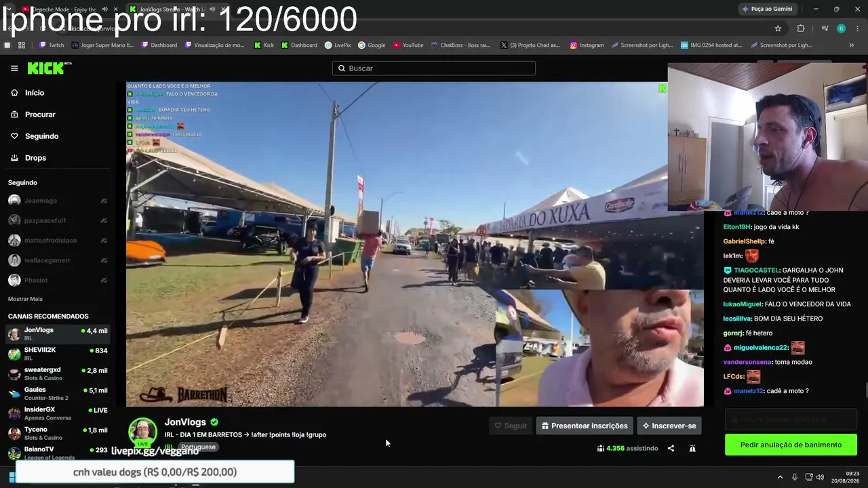Open the Google bookmark
868x488 pixels.
372,45
